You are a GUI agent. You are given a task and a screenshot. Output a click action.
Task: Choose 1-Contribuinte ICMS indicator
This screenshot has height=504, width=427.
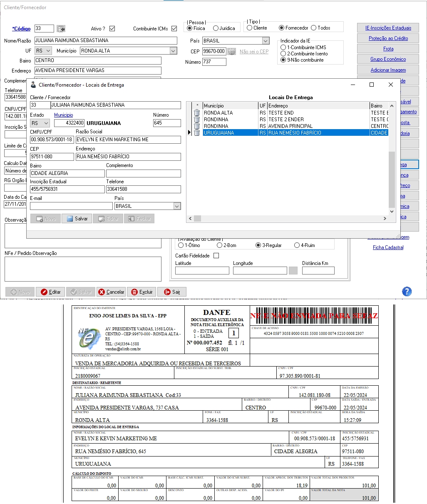click(283, 47)
